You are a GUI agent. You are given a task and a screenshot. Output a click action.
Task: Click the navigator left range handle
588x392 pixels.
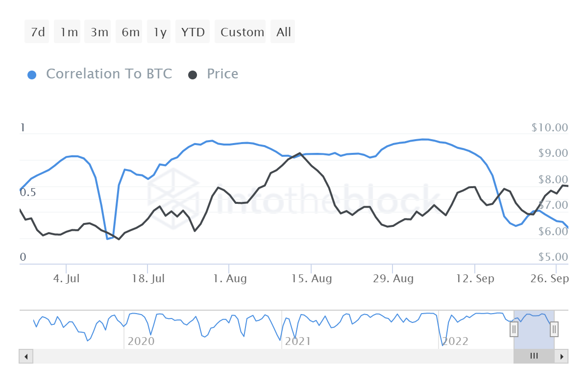click(x=514, y=329)
